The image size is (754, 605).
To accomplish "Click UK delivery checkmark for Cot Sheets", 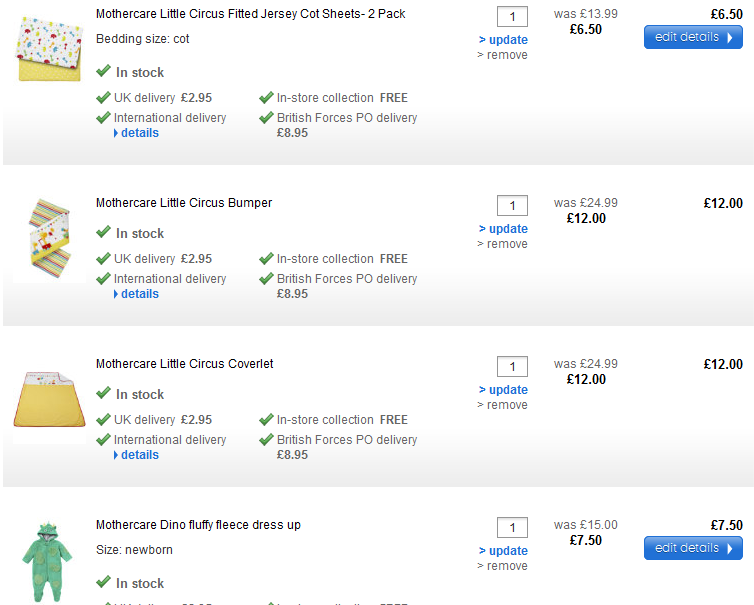I will [x=103, y=98].
